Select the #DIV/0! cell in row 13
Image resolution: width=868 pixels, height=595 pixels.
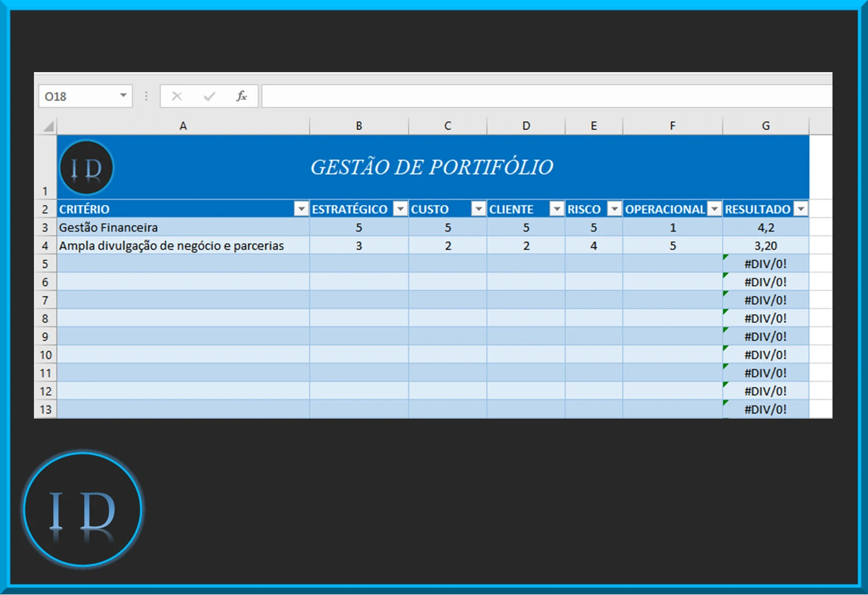(766, 409)
